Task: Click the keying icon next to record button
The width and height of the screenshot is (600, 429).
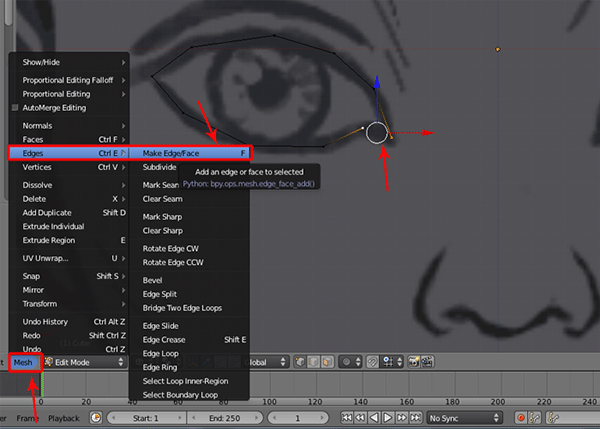Action: pyautogui.click(x=534, y=418)
